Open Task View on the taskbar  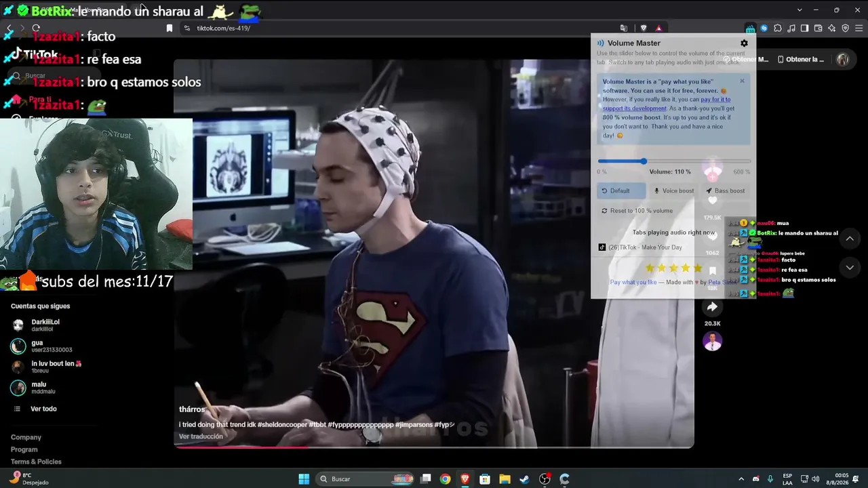426,479
